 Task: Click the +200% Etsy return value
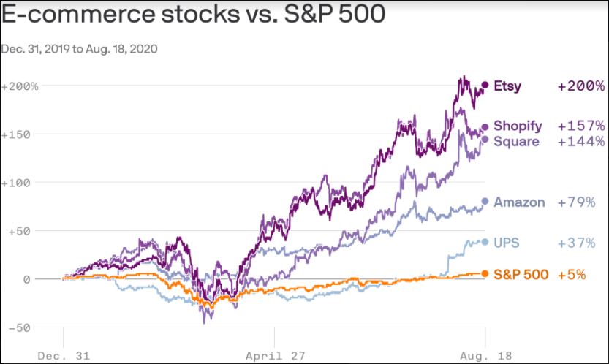click(580, 86)
